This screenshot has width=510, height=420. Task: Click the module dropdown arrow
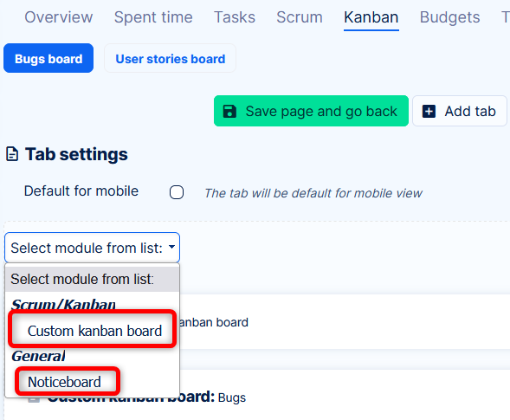171,247
